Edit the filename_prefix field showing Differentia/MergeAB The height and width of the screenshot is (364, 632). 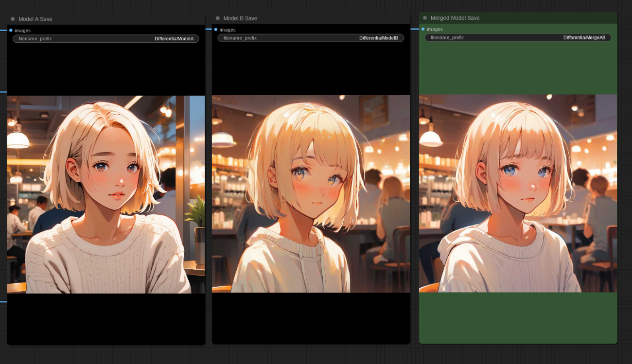[x=518, y=37]
